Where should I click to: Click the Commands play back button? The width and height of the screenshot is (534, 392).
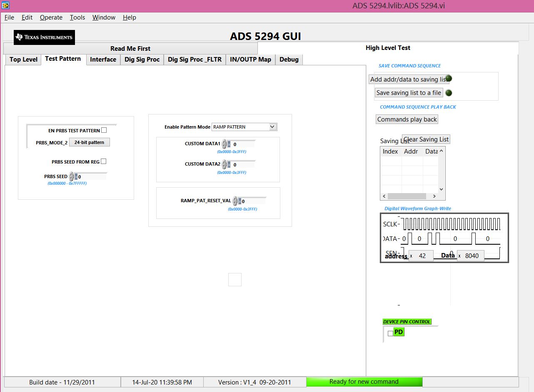(x=407, y=119)
